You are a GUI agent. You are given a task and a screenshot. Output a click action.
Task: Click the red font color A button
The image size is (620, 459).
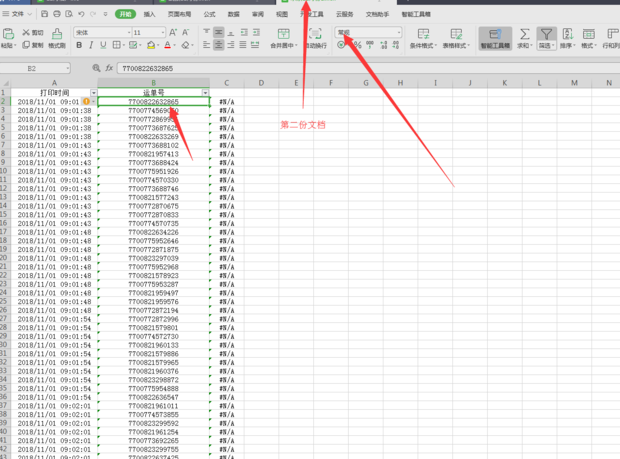(168, 45)
